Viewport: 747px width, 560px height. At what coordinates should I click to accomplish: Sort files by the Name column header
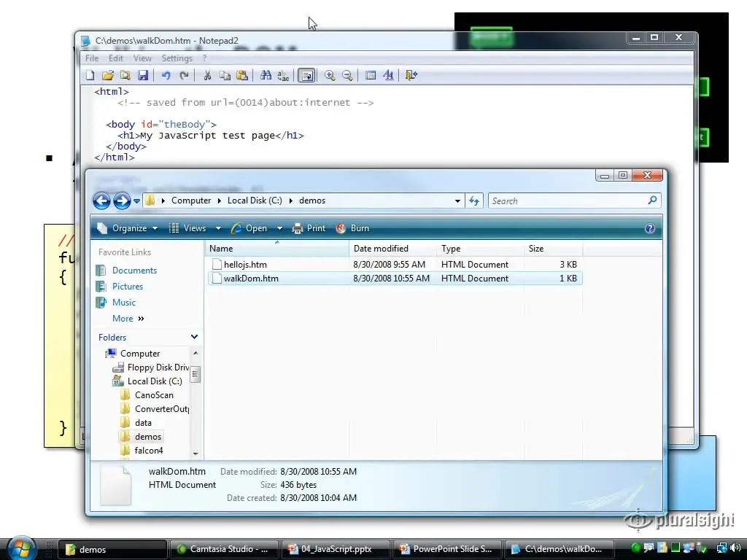tap(277, 249)
